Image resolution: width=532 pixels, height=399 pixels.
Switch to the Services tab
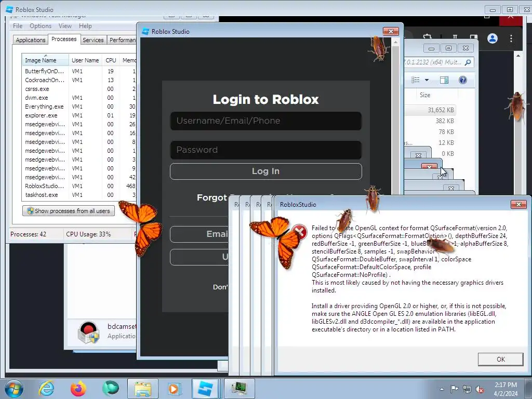93,39
